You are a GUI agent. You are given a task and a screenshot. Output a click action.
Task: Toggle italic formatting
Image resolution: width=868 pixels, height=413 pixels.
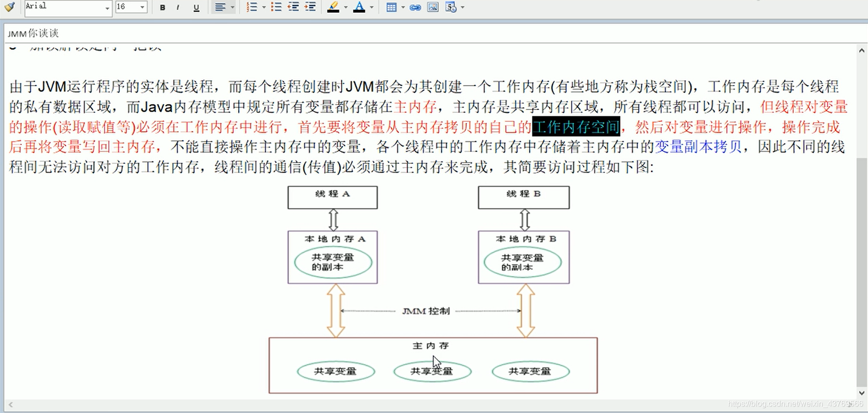(178, 7)
